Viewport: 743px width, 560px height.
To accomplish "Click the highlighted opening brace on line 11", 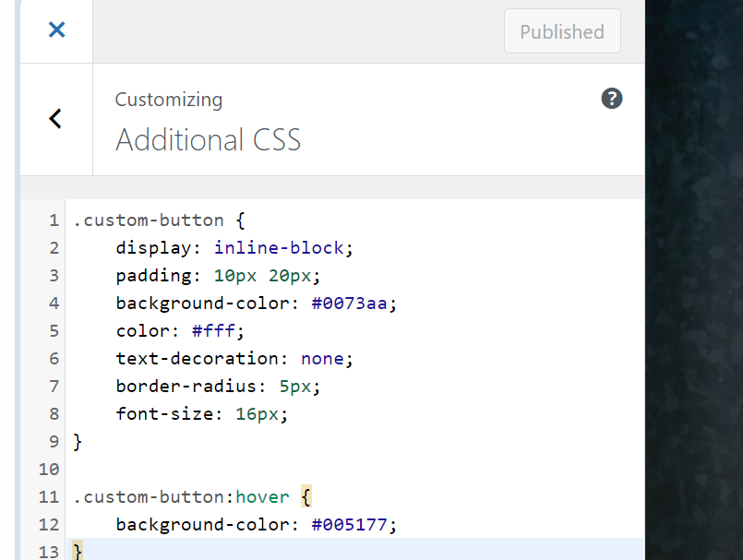I will pos(306,497).
